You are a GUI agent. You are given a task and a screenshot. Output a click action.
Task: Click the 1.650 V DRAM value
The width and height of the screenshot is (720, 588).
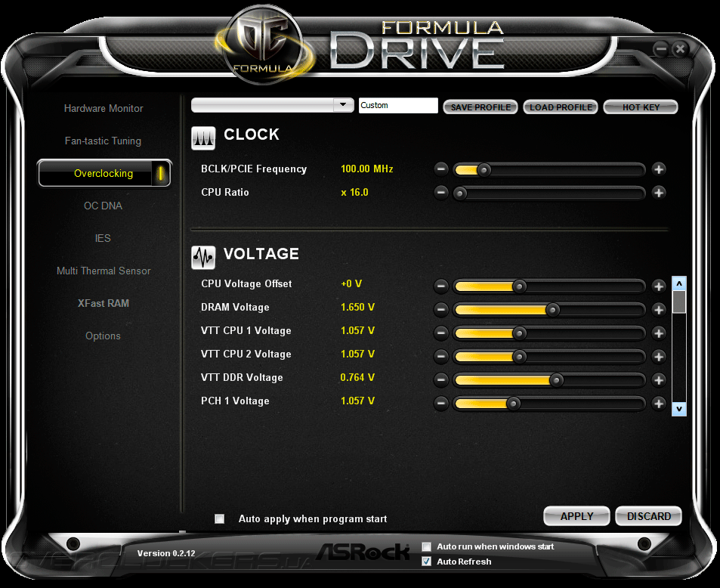(357, 307)
